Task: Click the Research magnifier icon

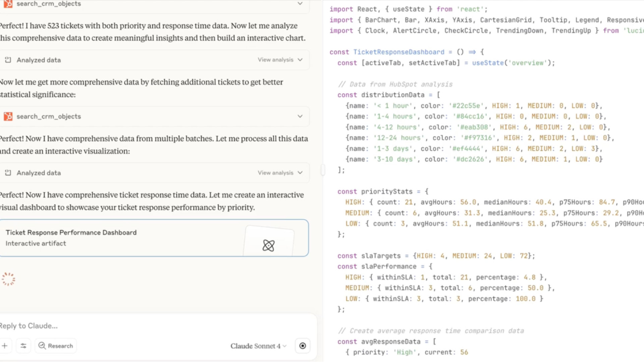Action: tap(42, 346)
